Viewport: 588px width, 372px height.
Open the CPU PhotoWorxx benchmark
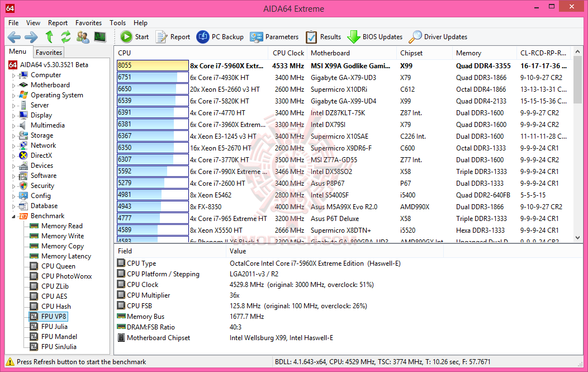[x=67, y=276]
